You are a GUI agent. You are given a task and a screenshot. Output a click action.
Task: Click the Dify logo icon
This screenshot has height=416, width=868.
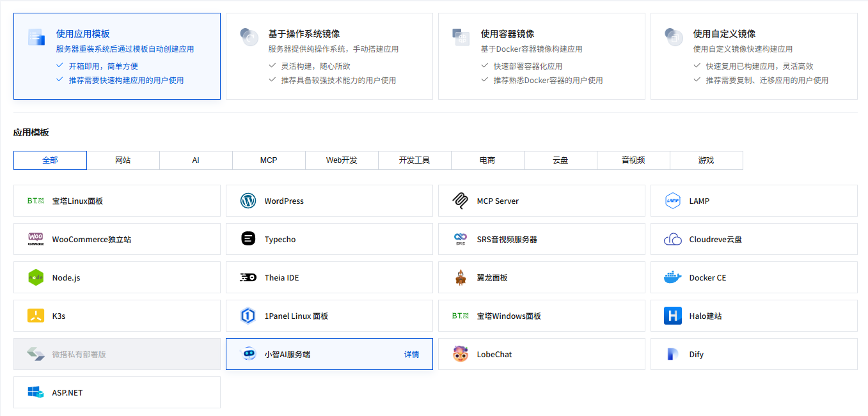[x=673, y=354]
